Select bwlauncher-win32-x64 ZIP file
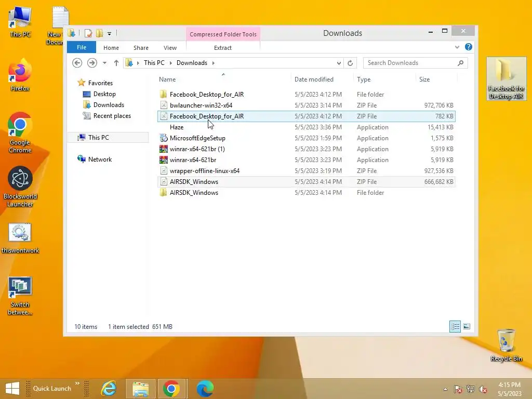The image size is (532, 399). (307, 105)
